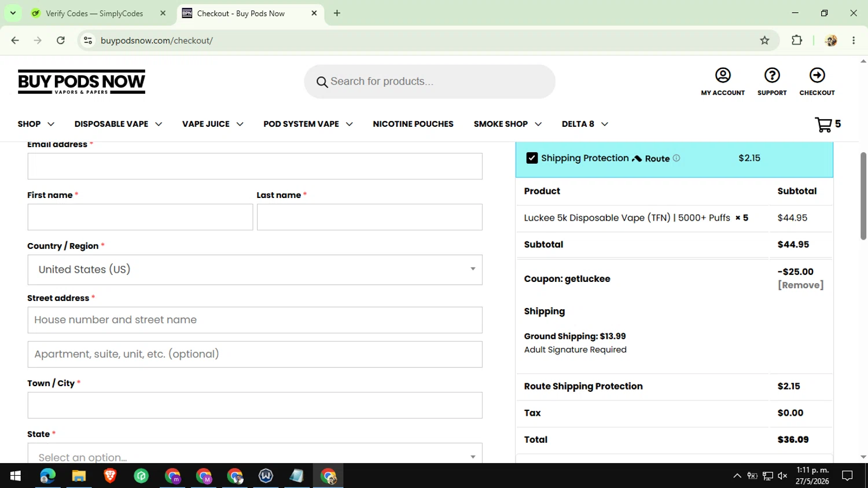Launch Microsoft Edge from the taskbar
This screenshot has height=488, width=868.
[x=47, y=476]
